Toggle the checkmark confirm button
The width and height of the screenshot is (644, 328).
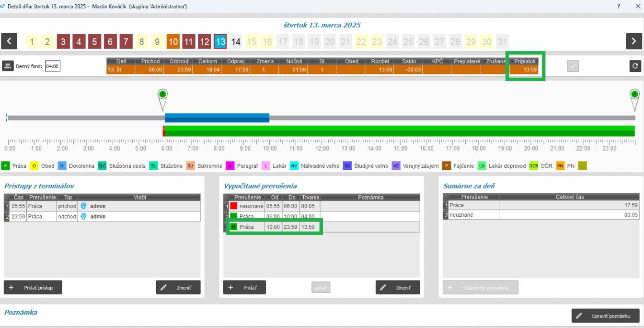(x=573, y=66)
